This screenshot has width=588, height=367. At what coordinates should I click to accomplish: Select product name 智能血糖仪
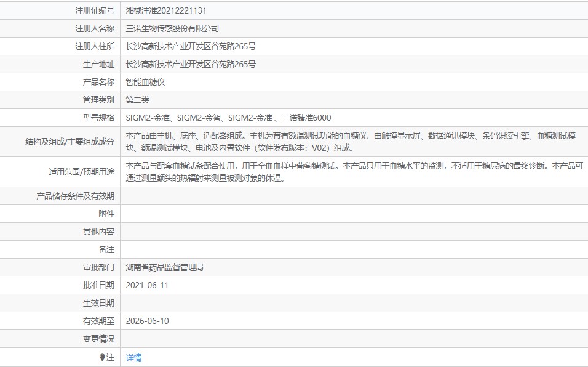[145, 82]
